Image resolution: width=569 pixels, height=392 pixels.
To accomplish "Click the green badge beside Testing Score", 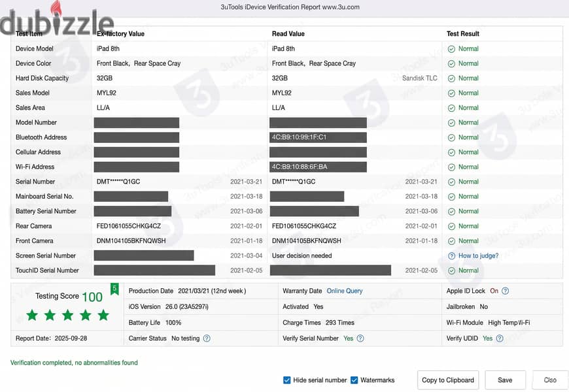I will (x=114, y=289).
